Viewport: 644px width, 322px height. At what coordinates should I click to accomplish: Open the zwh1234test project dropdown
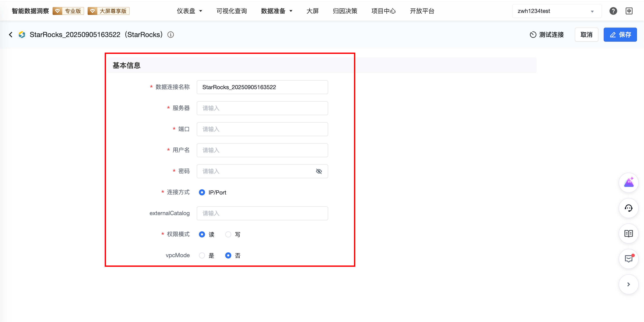click(x=557, y=11)
